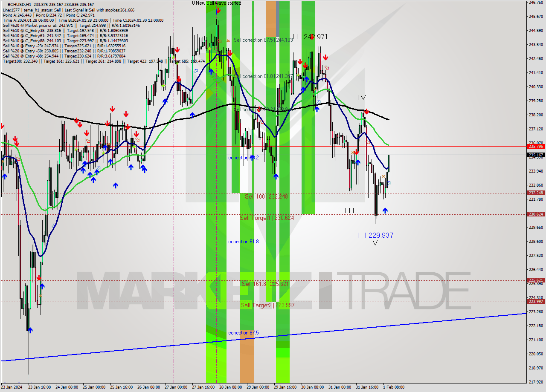Click 'Sell correction 87.5 | 244.103' label

pyautogui.click(x=263, y=40)
